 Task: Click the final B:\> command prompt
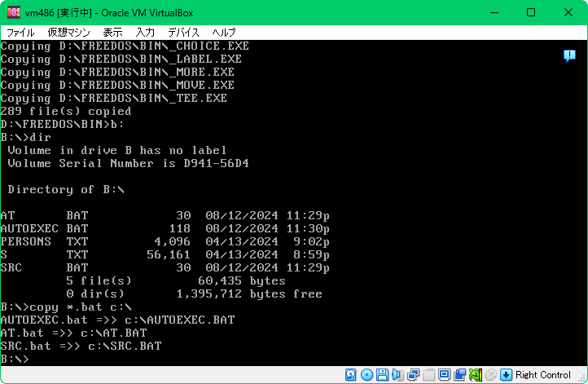pyautogui.click(x=15, y=359)
